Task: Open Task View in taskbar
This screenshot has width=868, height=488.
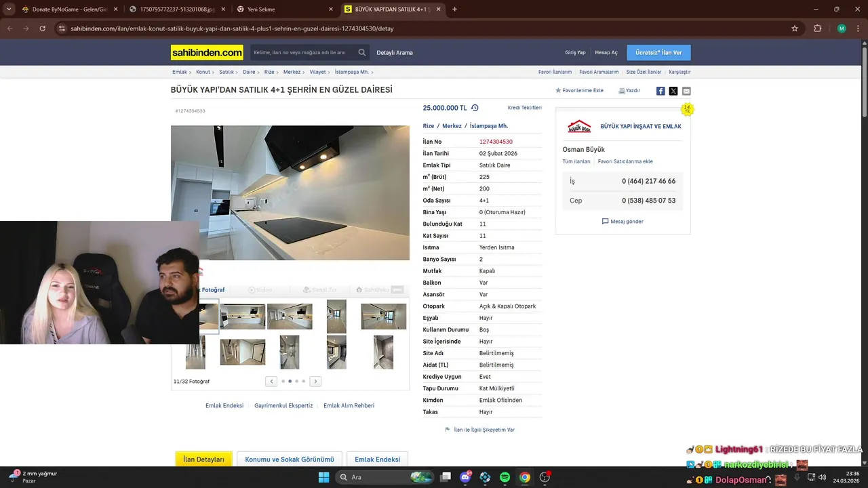Action: click(446, 477)
